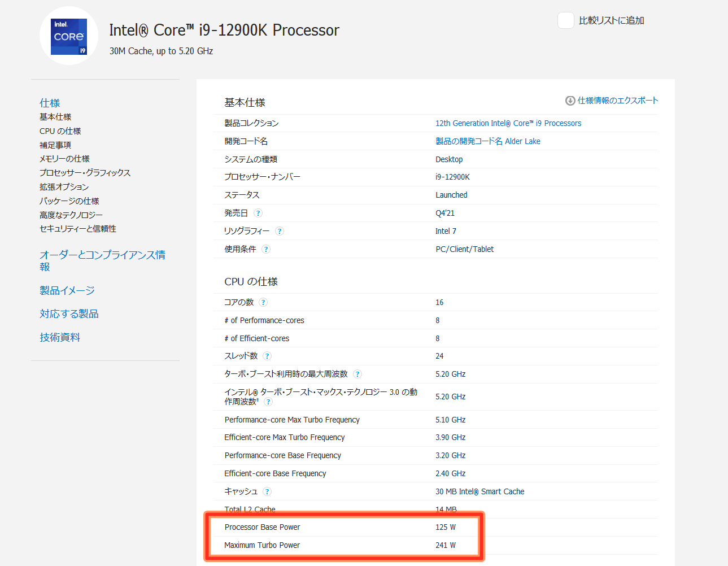The image size is (728, 566).
Task: Jump to 高度なテクノロジー in sidebar
Action: 71,215
